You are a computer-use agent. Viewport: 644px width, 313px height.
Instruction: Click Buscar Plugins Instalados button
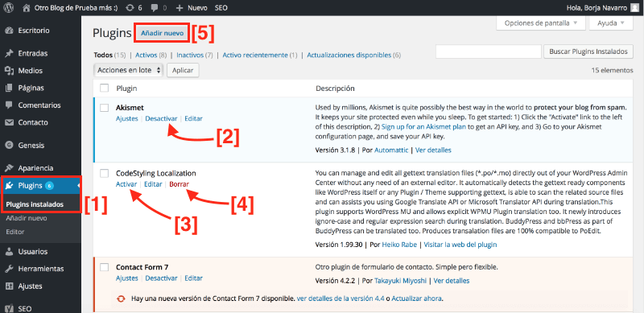[x=588, y=51]
